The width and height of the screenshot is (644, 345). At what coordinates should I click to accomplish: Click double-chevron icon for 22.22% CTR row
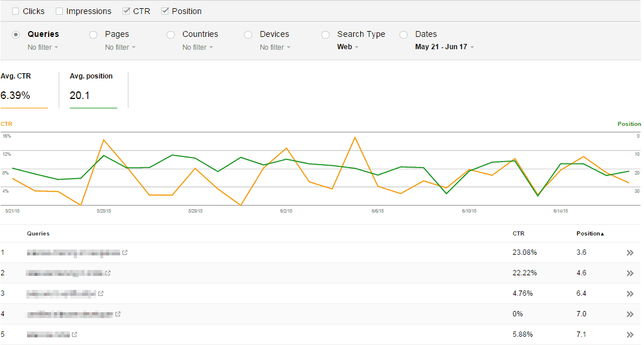pyautogui.click(x=630, y=274)
